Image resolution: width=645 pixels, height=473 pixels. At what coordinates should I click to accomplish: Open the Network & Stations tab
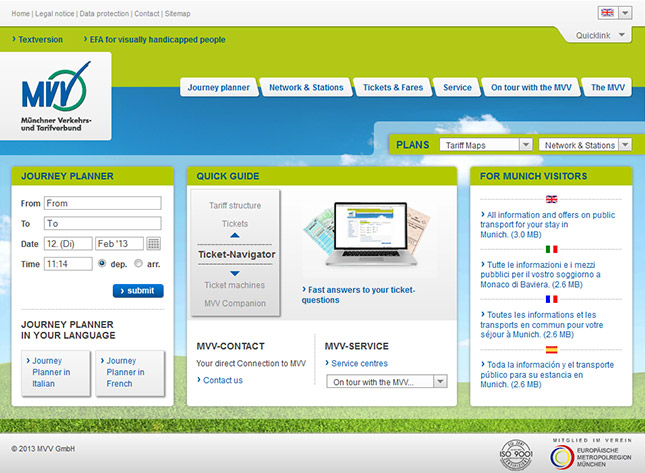pos(306,87)
